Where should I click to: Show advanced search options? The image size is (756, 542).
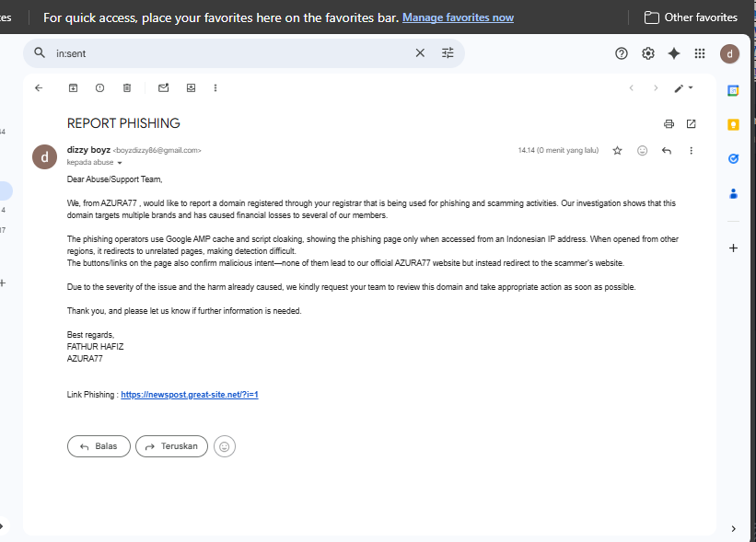click(x=448, y=53)
